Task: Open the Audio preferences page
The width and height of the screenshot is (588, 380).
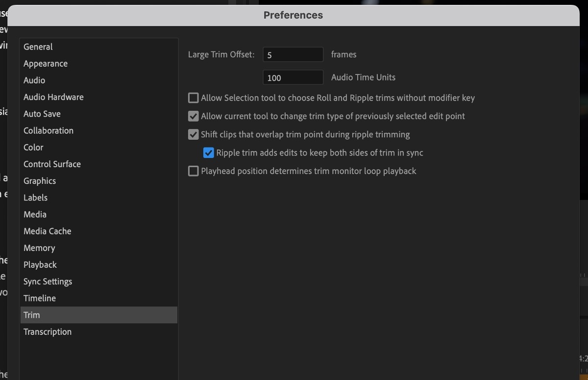Action: [x=34, y=80]
